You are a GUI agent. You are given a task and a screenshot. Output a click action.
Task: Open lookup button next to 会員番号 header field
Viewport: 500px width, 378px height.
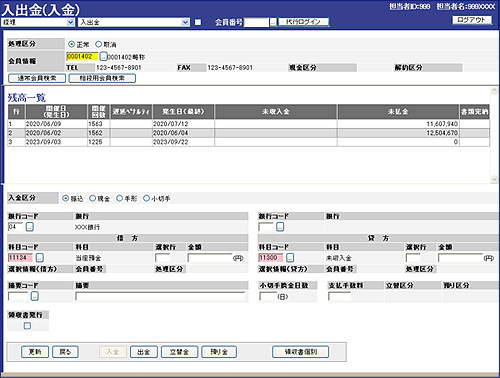273,22
